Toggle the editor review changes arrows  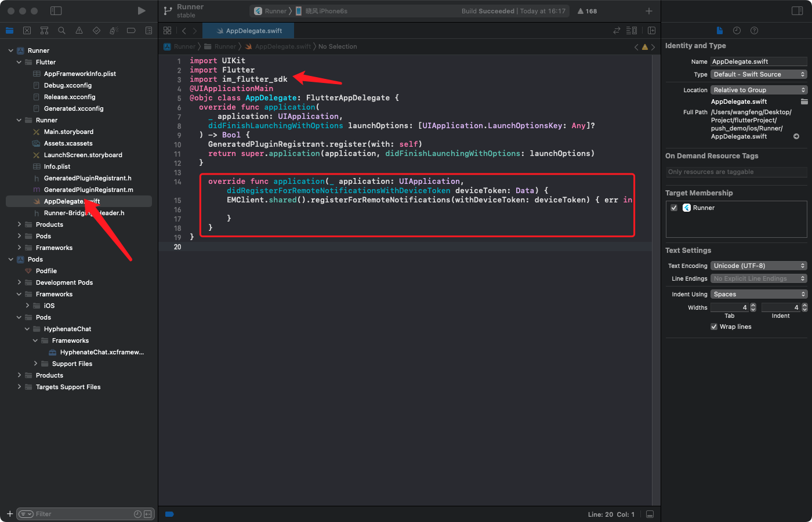617,31
